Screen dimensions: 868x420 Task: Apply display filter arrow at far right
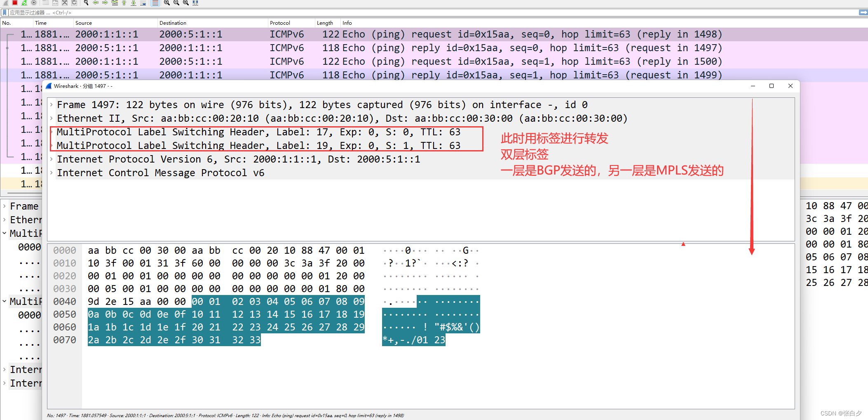pyautogui.click(x=863, y=13)
